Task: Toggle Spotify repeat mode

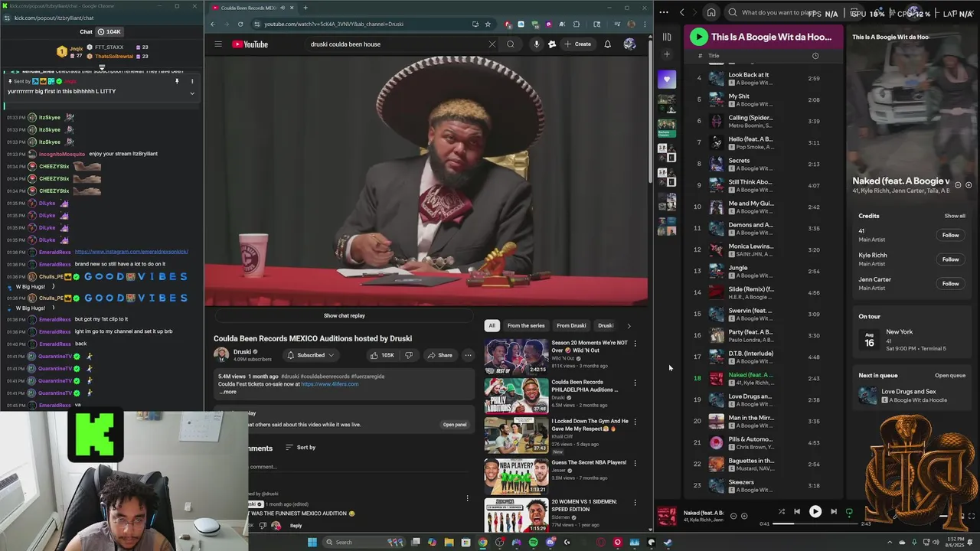Action: [849, 512]
